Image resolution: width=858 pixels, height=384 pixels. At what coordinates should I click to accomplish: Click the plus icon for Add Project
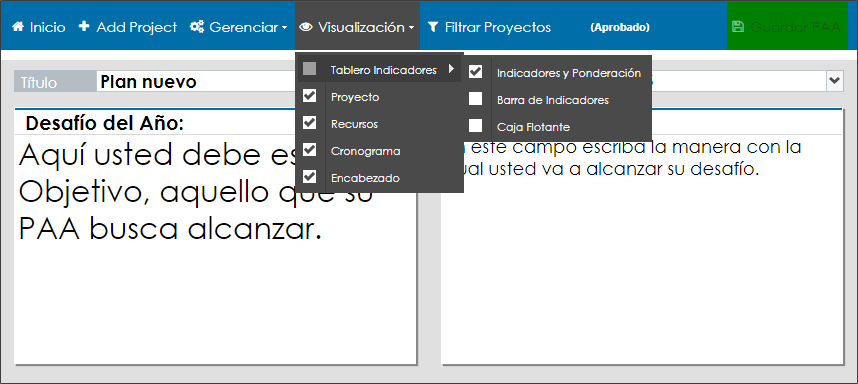[x=84, y=26]
